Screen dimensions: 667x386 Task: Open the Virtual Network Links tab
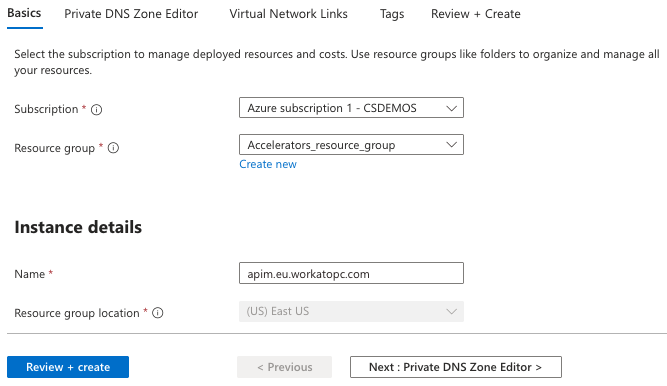[x=288, y=14]
